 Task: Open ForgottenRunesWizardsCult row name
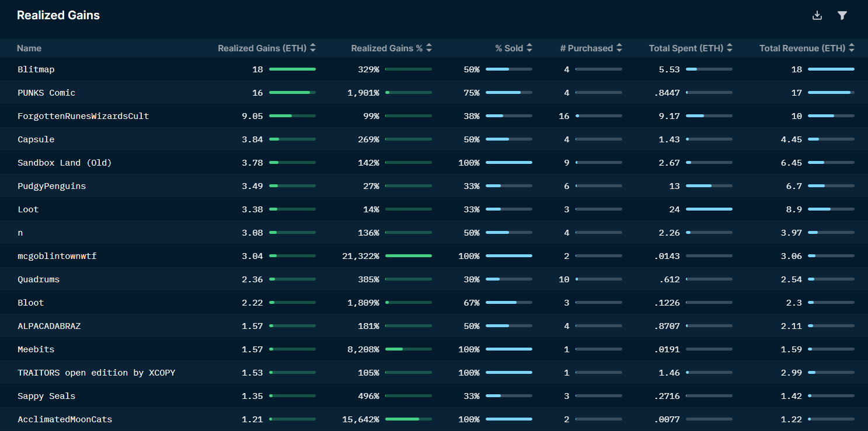[x=83, y=116]
